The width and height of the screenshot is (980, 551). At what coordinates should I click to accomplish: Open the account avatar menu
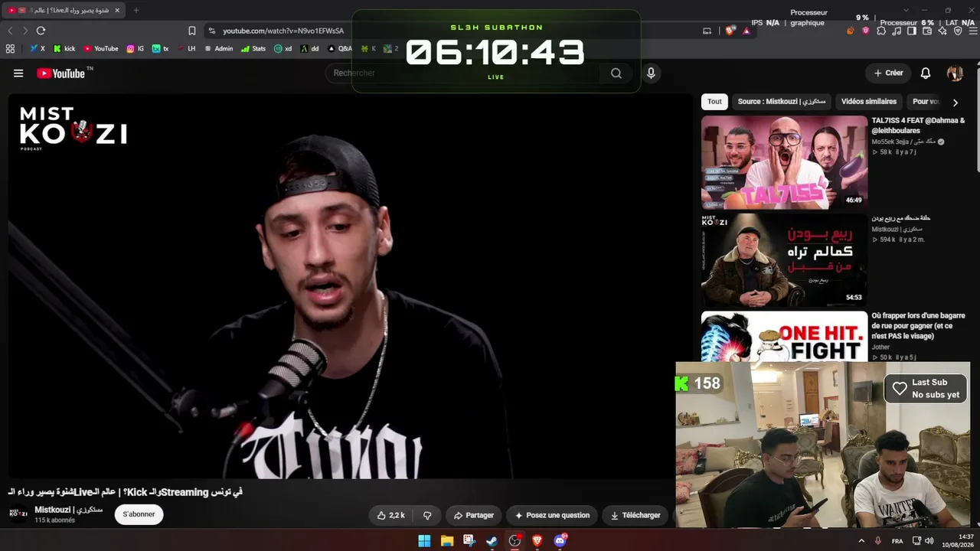(955, 73)
